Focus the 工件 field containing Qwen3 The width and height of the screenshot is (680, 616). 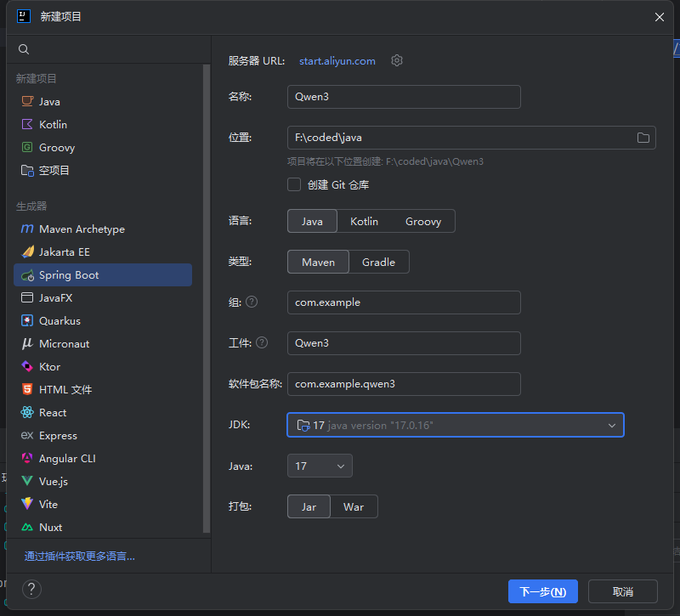point(404,343)
